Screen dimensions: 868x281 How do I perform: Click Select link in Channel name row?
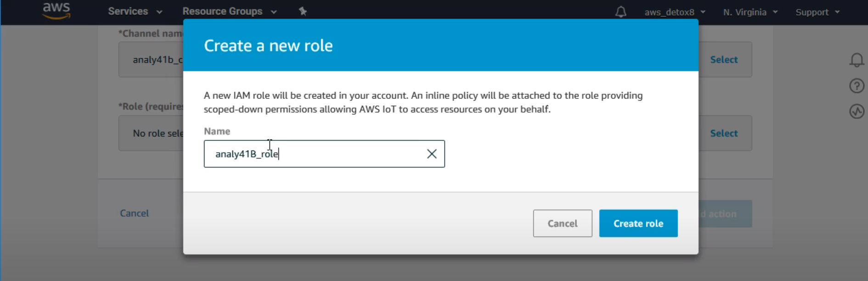[x=724, y=60]
